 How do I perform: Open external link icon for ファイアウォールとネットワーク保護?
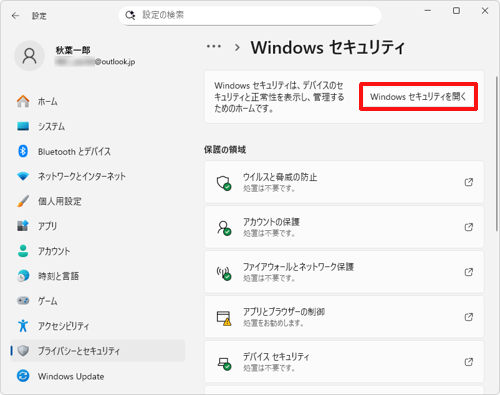[x=469, y=272]
